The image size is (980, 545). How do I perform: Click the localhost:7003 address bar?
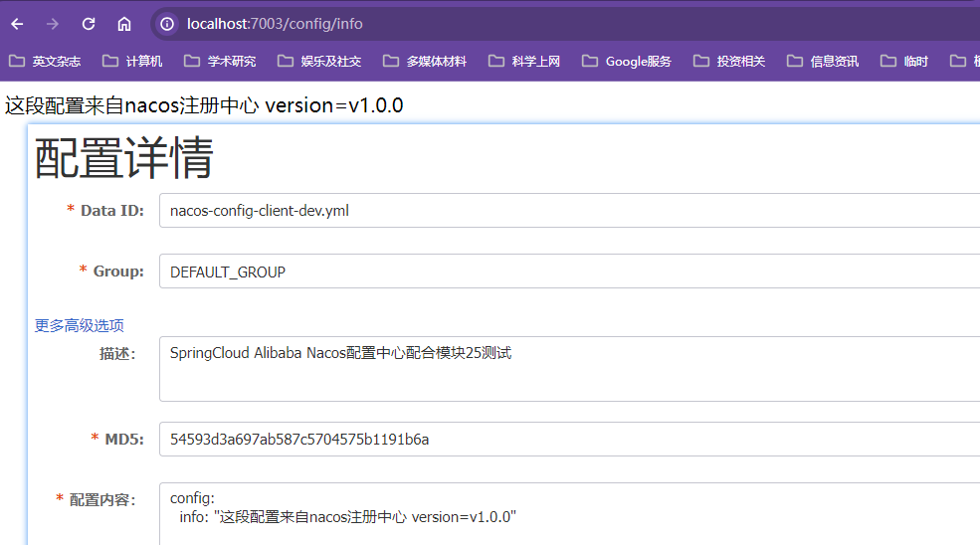497,24
